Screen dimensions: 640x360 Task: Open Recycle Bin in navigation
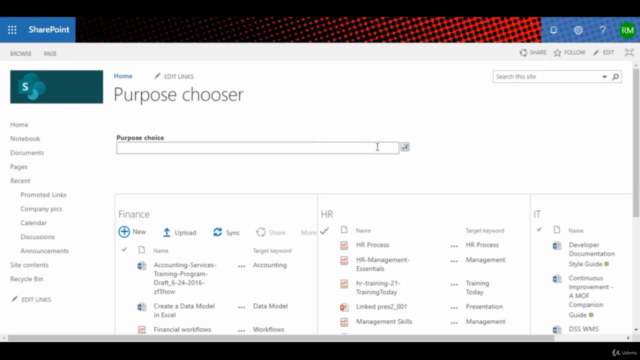(x=27, y=279)
